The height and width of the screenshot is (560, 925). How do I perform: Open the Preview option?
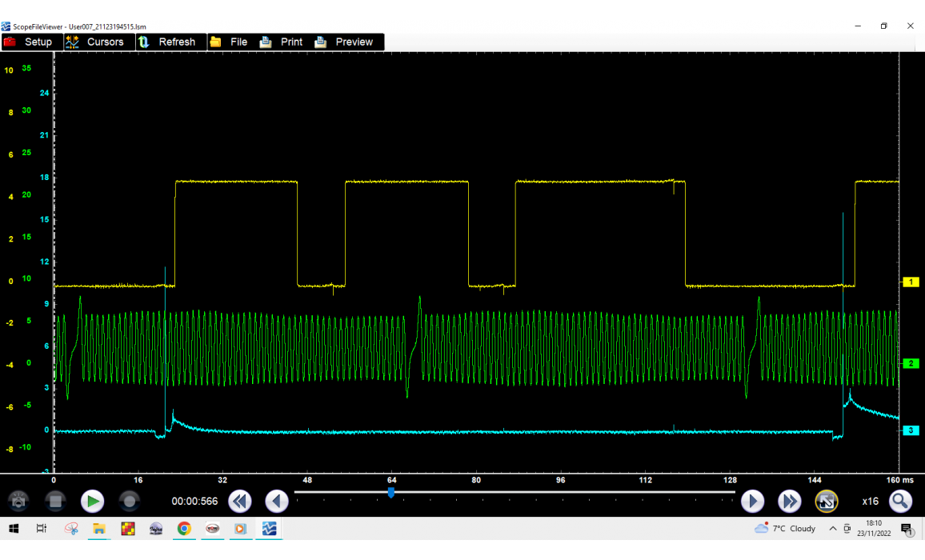pos(344,42)
